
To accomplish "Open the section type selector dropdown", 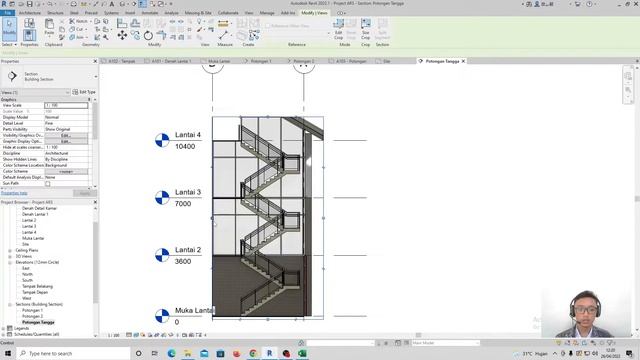I will (x=96, y=77).
